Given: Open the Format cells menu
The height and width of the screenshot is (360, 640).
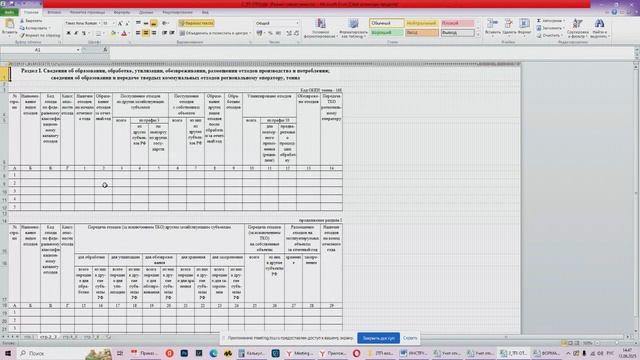Looking at the screenshot, I should click(524, 27).
